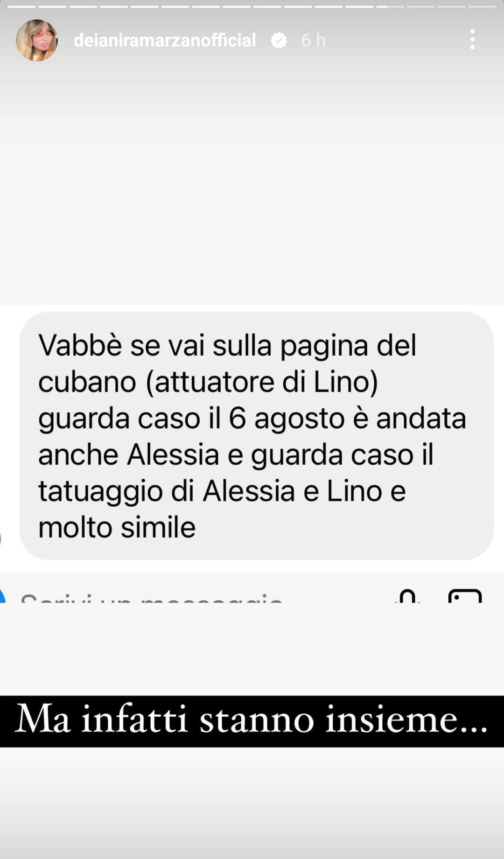Click the '6 agosto' date in message
The height and width of the screenshot is (859, 504).
point(286,419)
